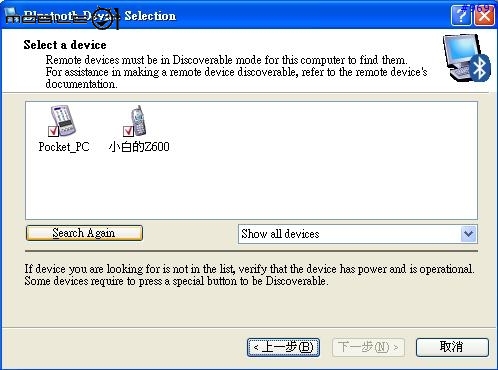This screenshot has width=498, height=370.
Task: Click the Pocket_PC device label
Action: tap(64, 147)
